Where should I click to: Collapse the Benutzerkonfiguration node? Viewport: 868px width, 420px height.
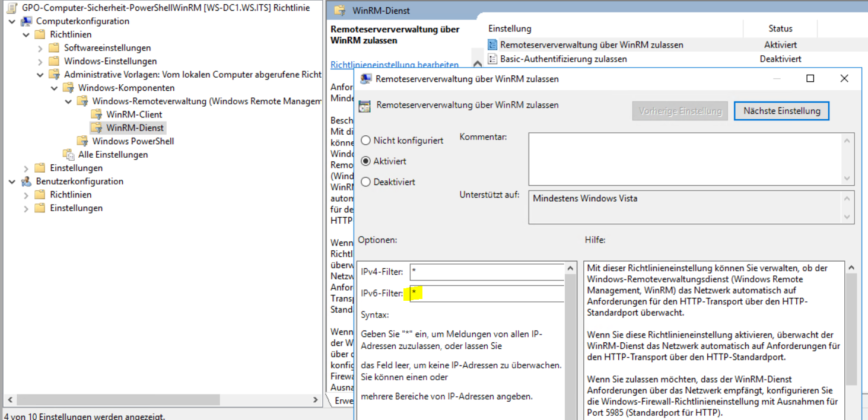pos(12,182)
